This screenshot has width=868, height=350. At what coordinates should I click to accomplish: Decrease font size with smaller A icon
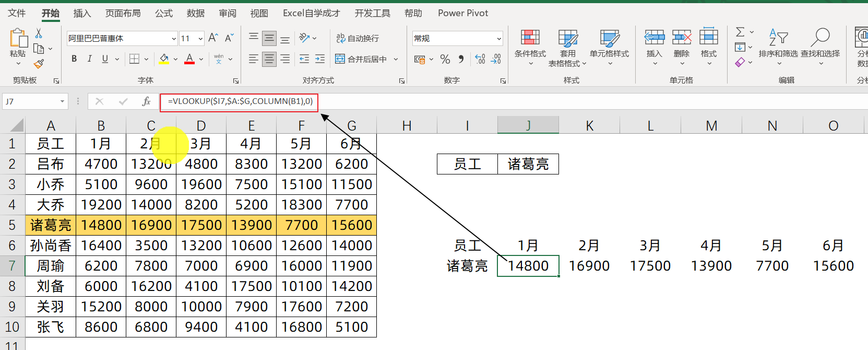(229, 38)
